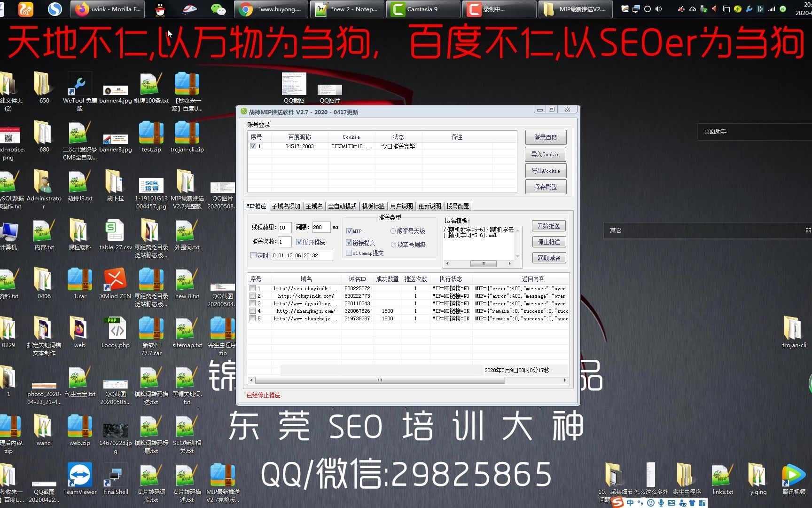Click the yiqing folder desktop icon
Viewport: 812px width, 508px height.
(758, 479)
